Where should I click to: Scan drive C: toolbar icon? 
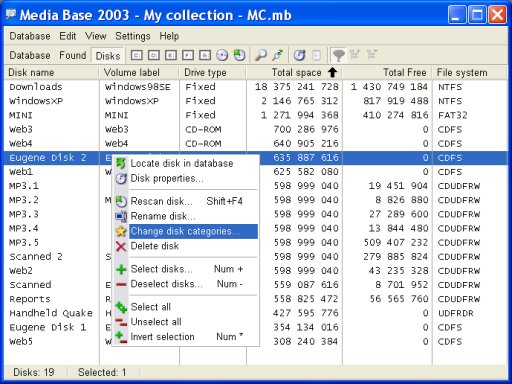136,55
